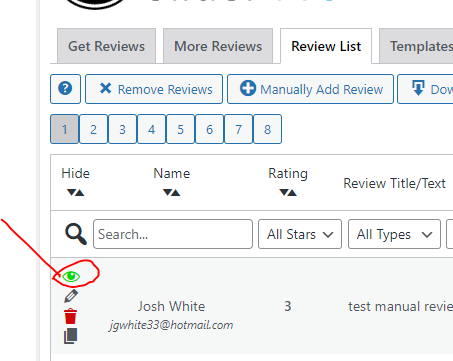Delete Josh White review with red trash icon
Viewport: 453px width, 361px height.
tap(71, 316)
